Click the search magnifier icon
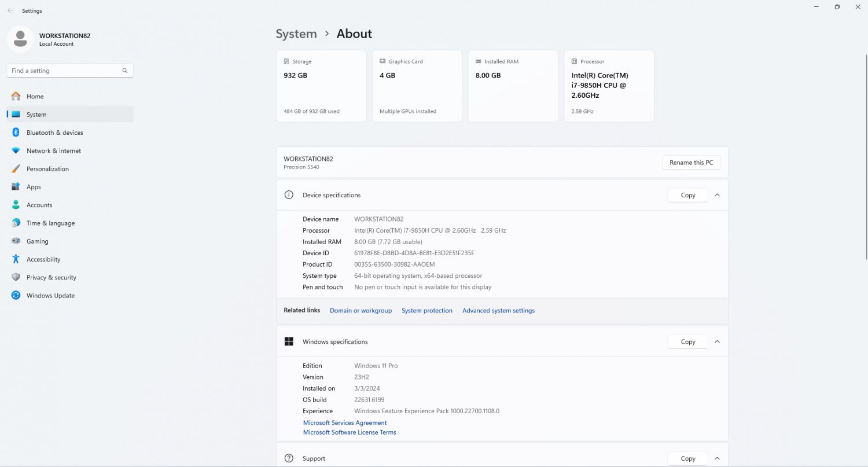The height and width of the screenshot is (467, 868). [125, 71]
